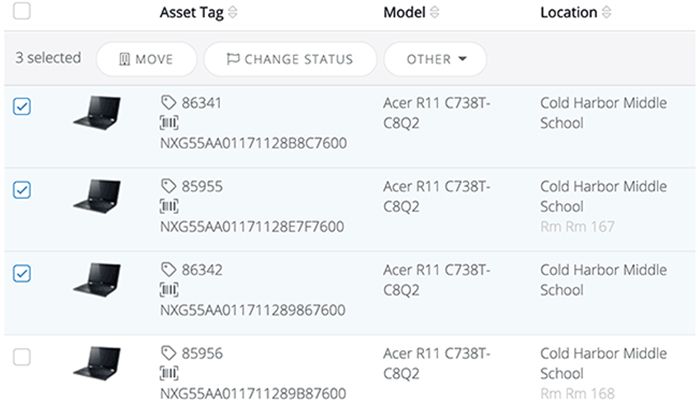Click the barcode icon above serial NXG55AA01171128B8C7600
The width and height of the screenshot is (700, 400).
coord(168,122)
